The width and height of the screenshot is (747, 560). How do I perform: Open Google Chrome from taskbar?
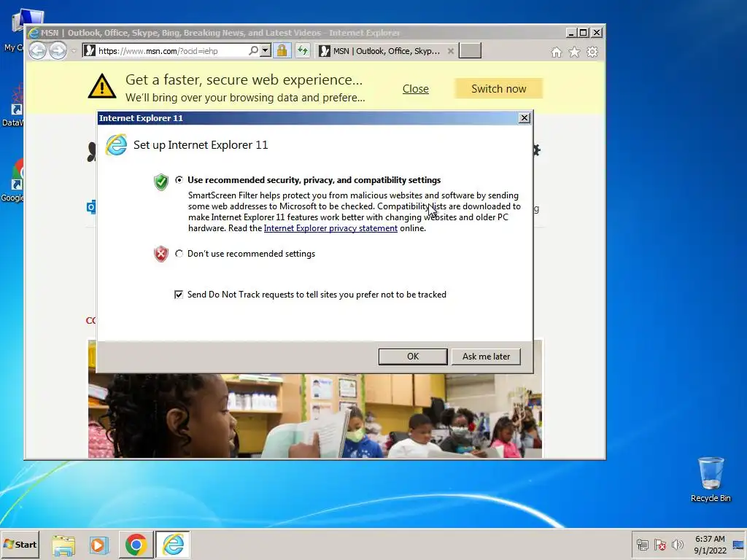pyautogui.click(x=136, y=545)
